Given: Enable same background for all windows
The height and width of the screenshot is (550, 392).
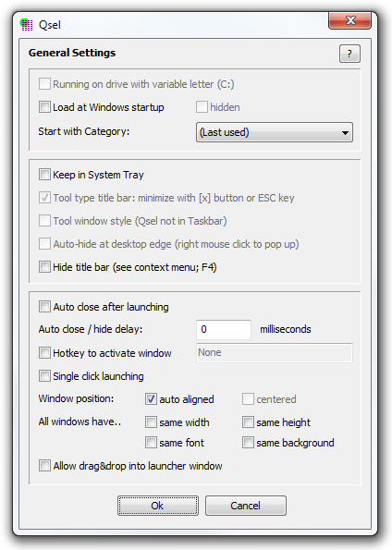Looking at the screenshot, I should point(248,443).
